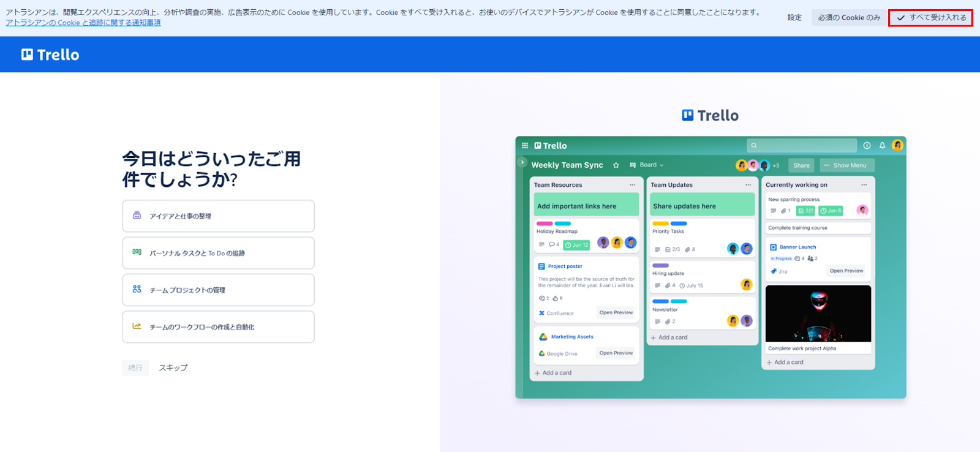The width and height of the screenshot is (980, 452).
Task: Click the kanban icon beside パーソナル タスク
Action: pyautogui.click(x=137, y=252)
